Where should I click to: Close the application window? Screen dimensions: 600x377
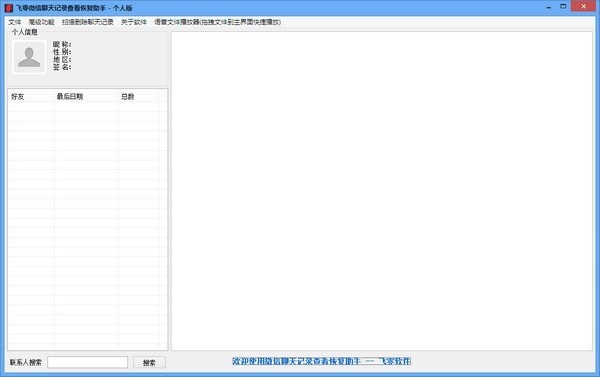tap(584, 7)
